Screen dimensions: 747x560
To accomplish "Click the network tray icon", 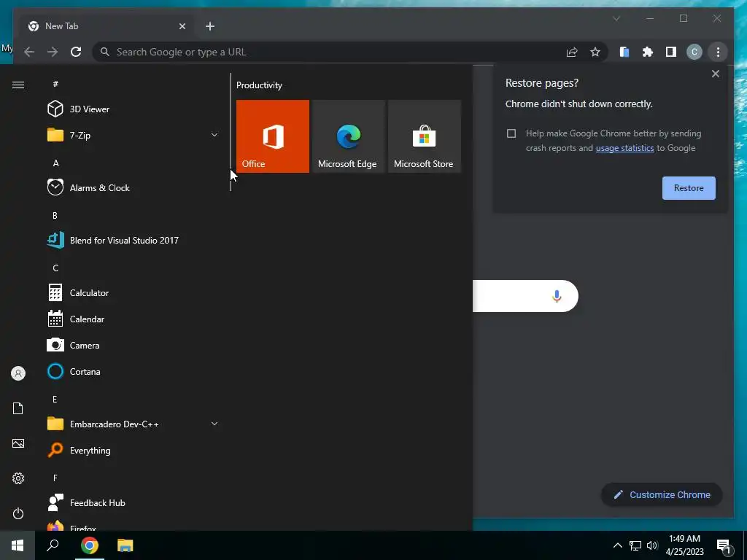I will (635, 545).
